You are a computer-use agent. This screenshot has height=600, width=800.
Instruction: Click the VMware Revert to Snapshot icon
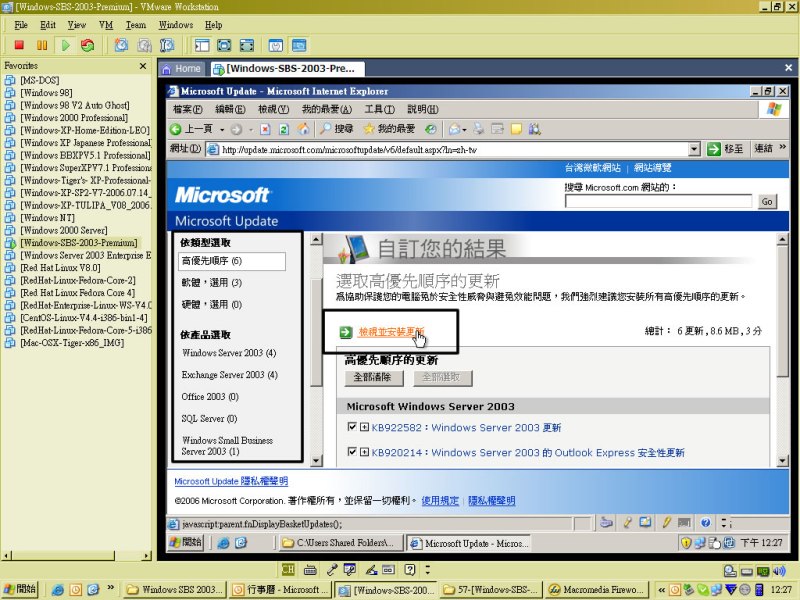144,45
